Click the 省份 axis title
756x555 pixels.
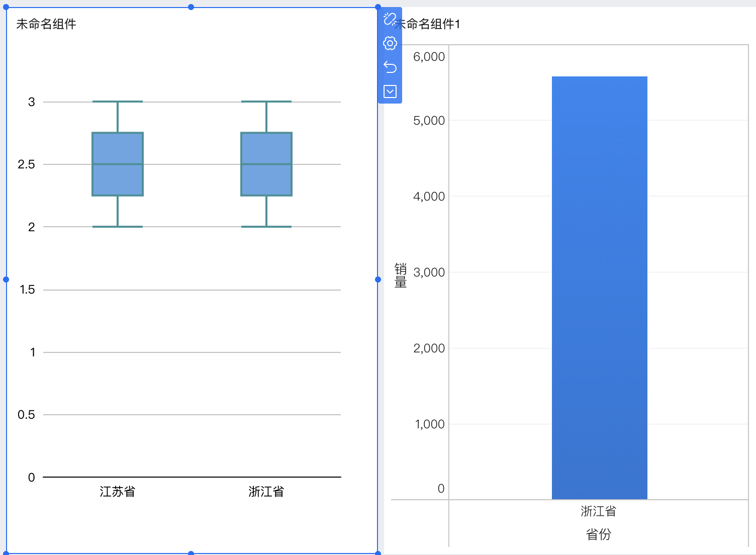(x=598, y=534)
